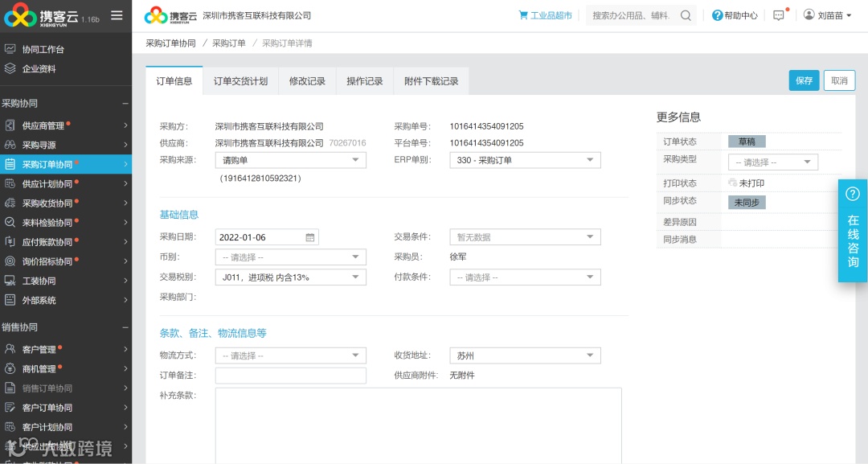This screenshot has height=464, width=868.
Task: Click the 商机管理 coin icon
Action: tap(10, 368)
